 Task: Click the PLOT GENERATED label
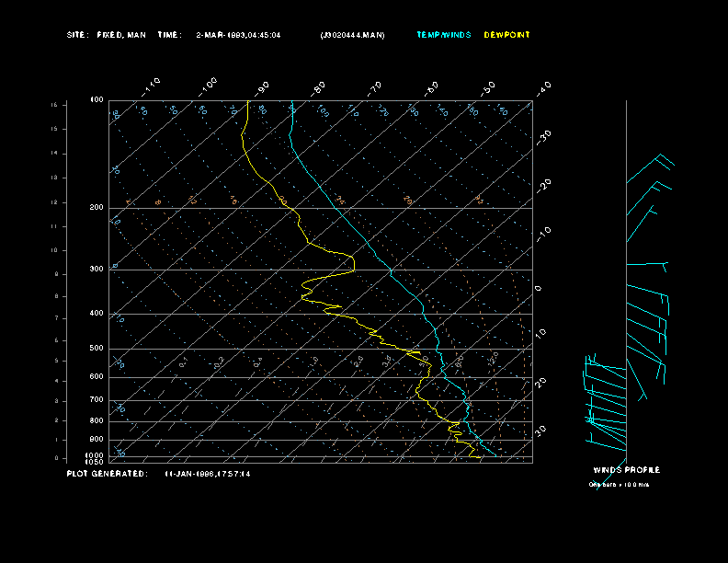(x=106, y=474)
